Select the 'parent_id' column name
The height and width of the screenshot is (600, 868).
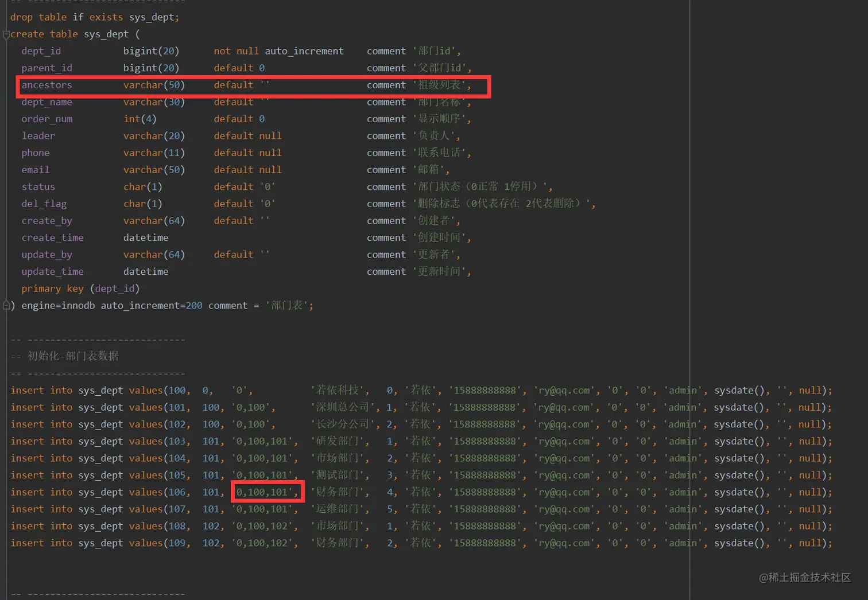click(47, 68)
